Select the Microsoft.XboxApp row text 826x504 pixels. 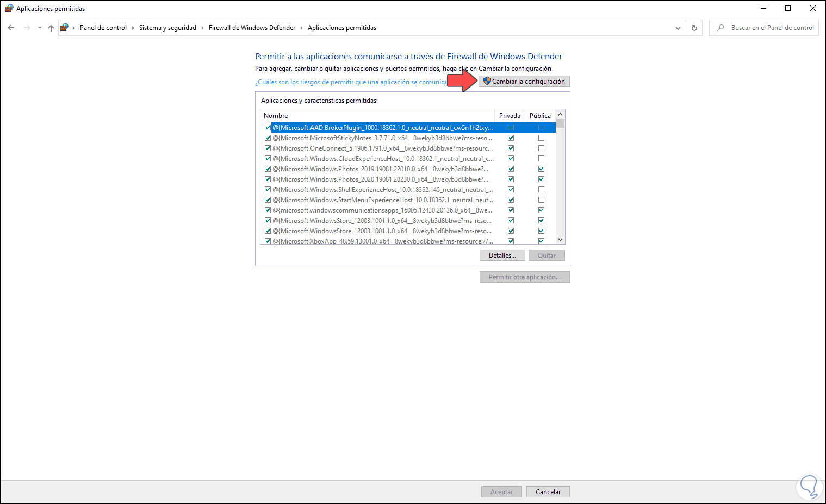tap(383, 241)
